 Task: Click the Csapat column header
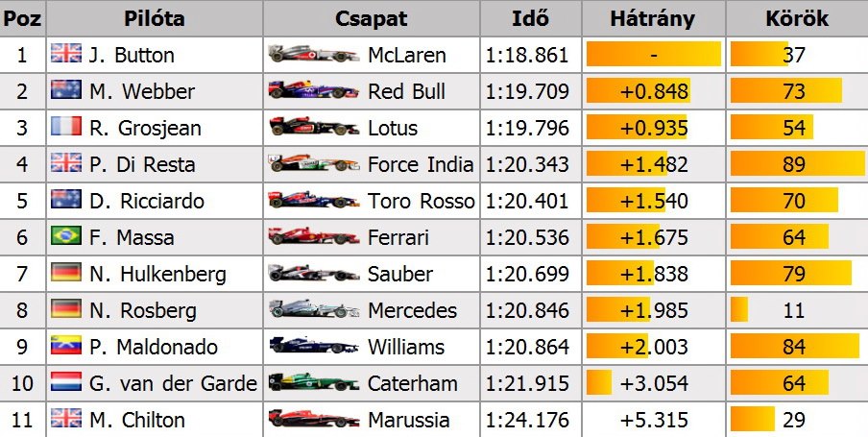[x=372, y=19]
